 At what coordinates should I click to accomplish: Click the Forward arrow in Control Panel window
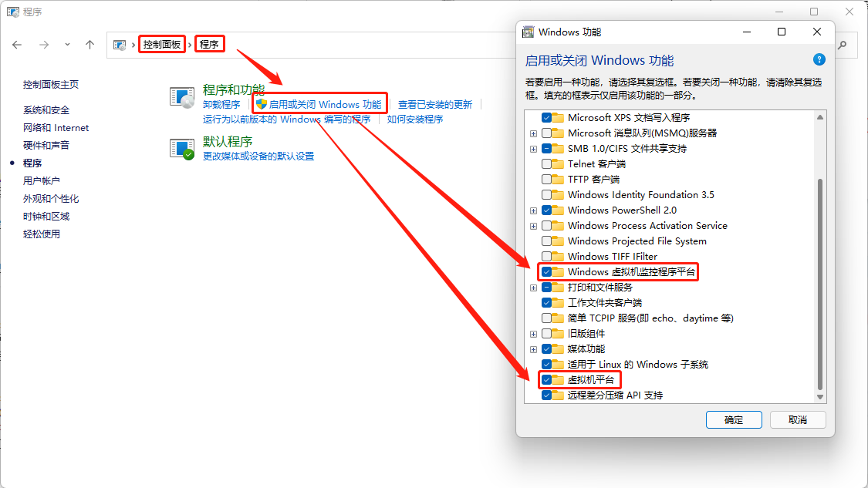44,45
